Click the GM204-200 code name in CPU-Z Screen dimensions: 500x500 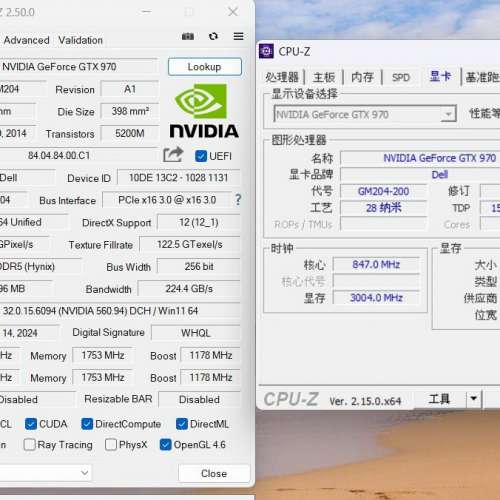point(383,191)
